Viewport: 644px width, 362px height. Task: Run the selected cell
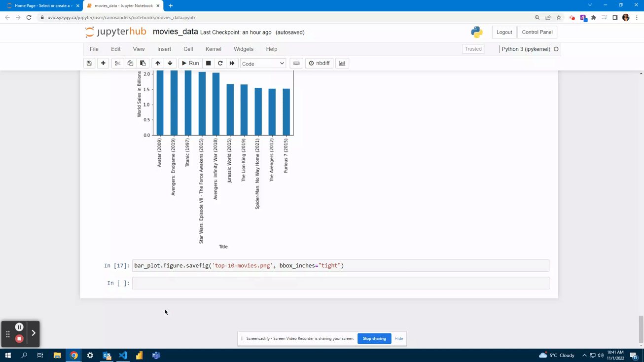tap(190, 63)
